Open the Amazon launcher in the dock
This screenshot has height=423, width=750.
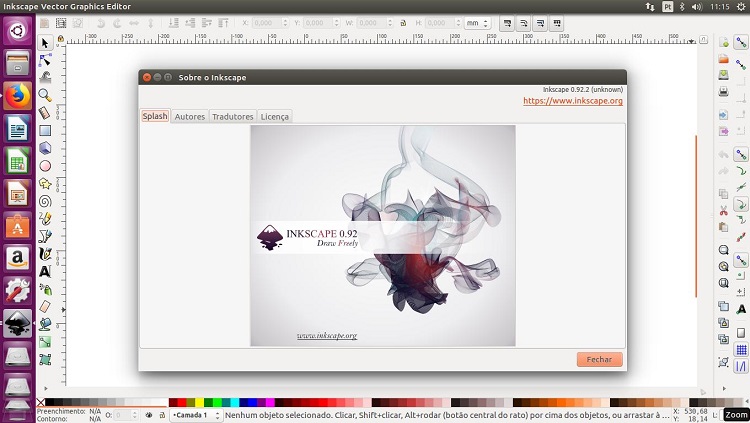pyautogui.click(x=18, y=258)
